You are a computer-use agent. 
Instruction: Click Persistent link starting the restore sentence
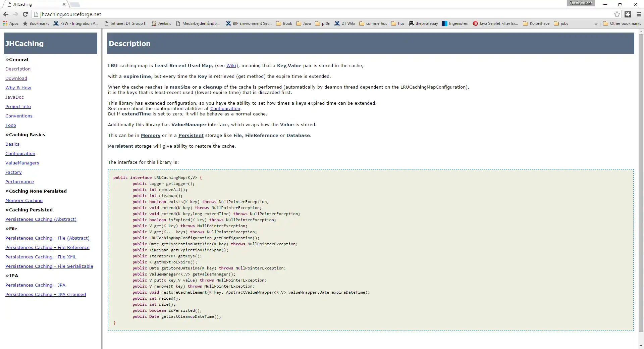coord(120,146)
